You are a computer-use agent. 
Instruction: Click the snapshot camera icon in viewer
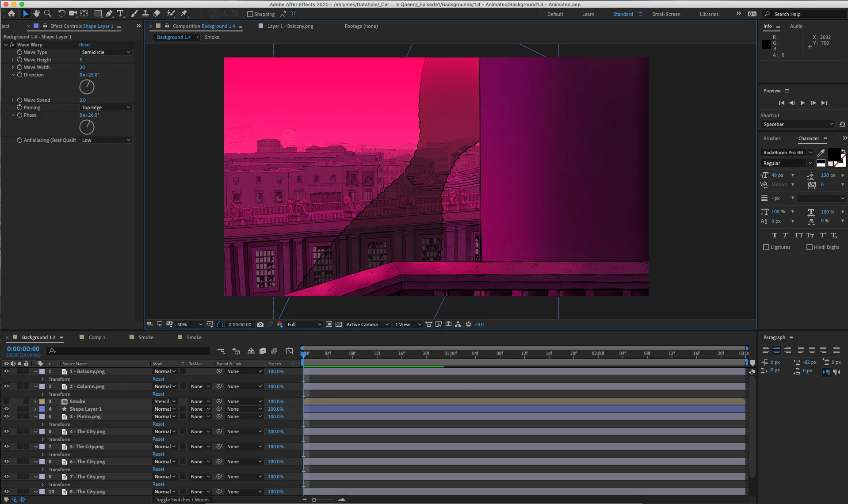tap(260, 325)
